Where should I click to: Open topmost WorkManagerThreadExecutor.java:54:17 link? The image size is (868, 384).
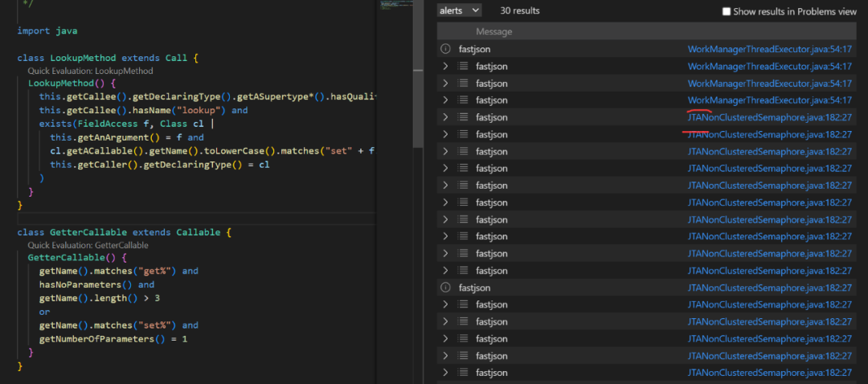tap(769, 49)
